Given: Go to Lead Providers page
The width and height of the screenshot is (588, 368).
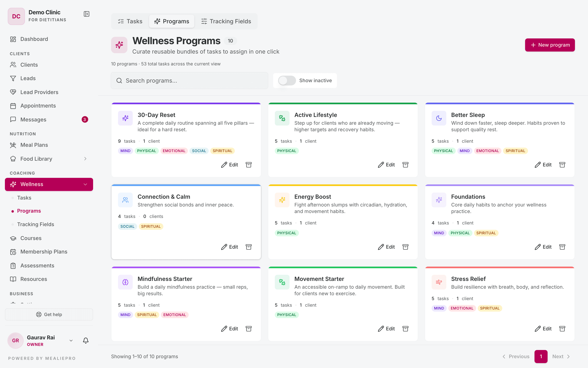Looking at the screenshot, I should point(49,92).
